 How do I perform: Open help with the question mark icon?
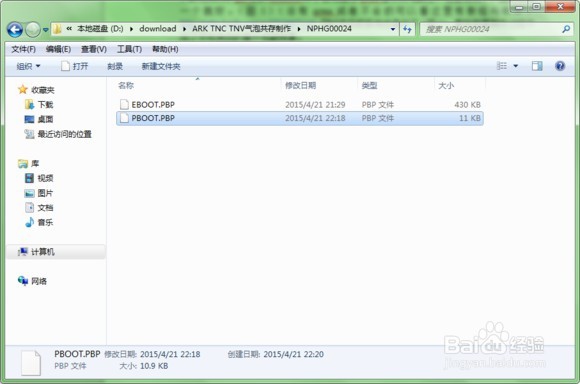[560, 66]
